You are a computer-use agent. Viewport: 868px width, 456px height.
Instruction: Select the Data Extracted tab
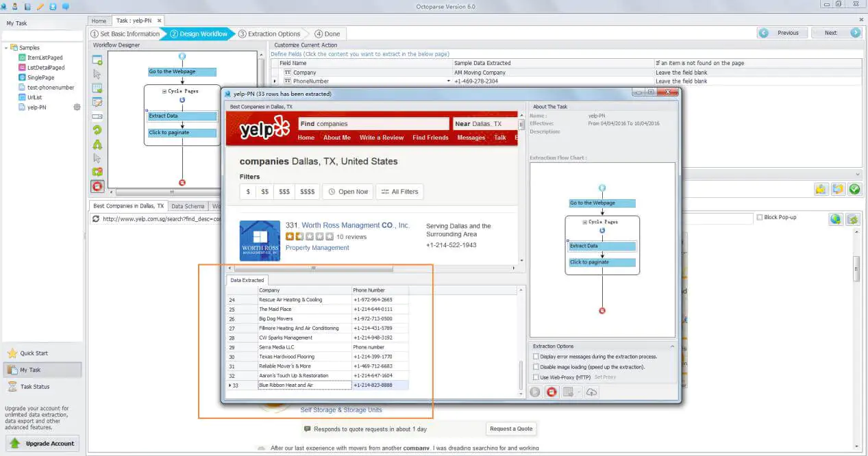click(x=247, y=280)
